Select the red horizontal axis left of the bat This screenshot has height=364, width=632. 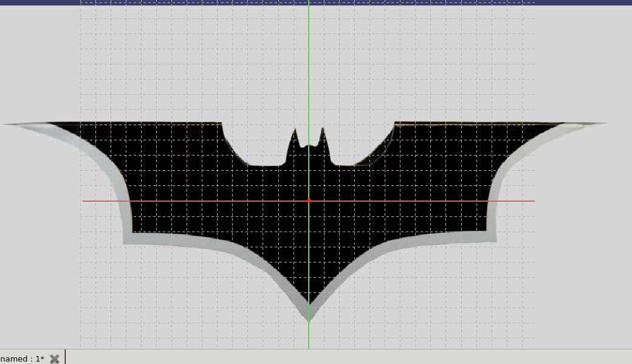point(103,201)
